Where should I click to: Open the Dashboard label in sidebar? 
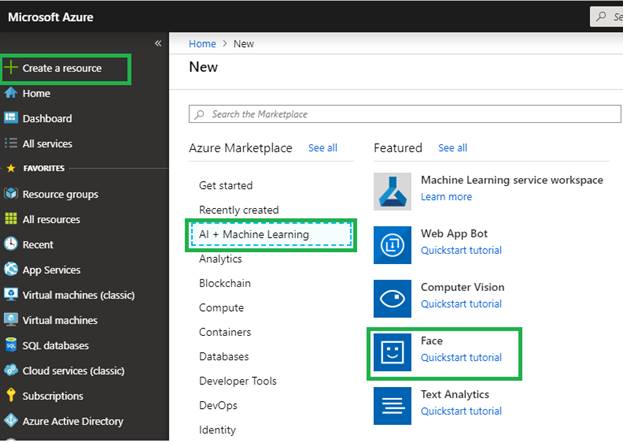point(47,118)
